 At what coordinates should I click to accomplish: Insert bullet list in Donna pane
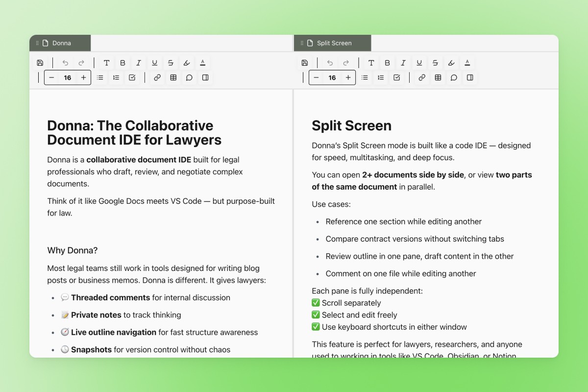[x=100, y=77]
